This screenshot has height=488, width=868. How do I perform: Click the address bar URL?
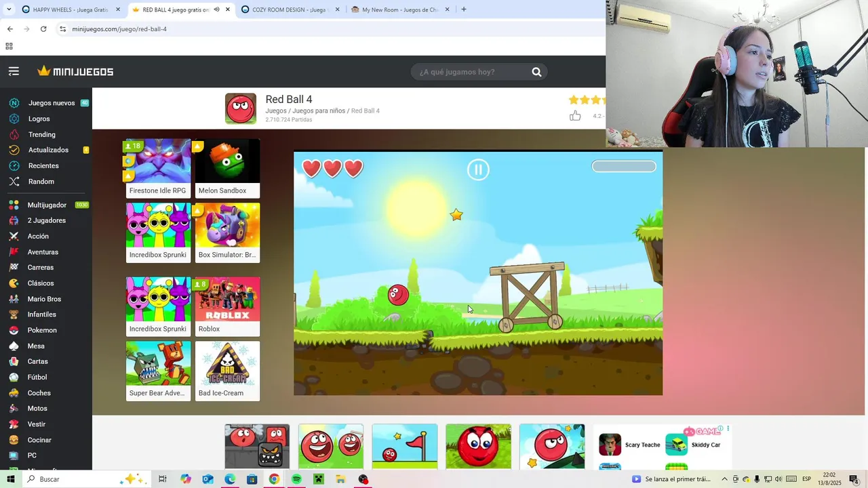click(x=119, y=29)
